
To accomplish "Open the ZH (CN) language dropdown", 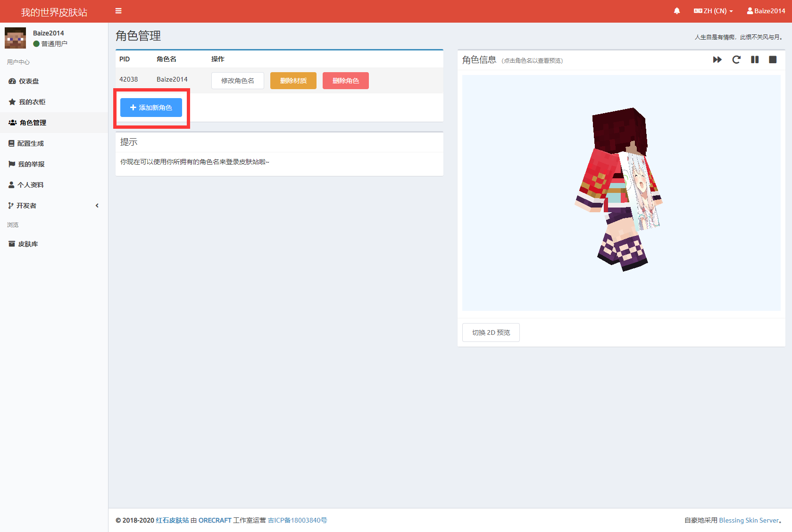I will coord(713,11).
